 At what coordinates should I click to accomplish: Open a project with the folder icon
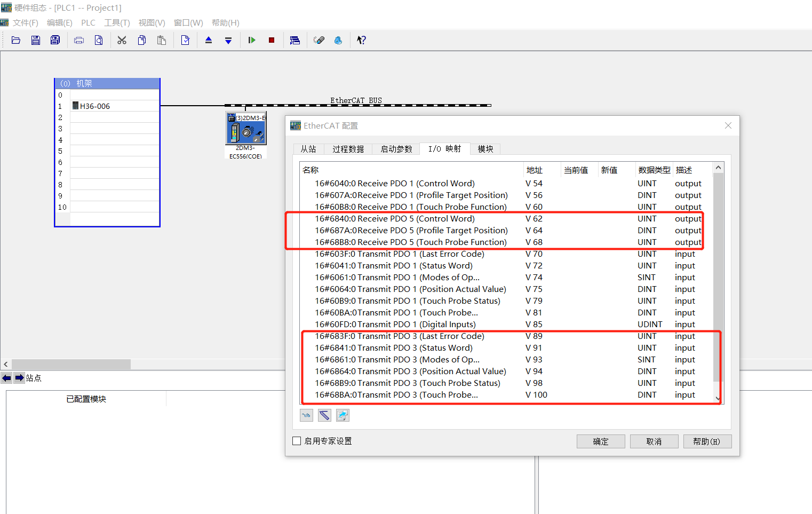point(16,40)
